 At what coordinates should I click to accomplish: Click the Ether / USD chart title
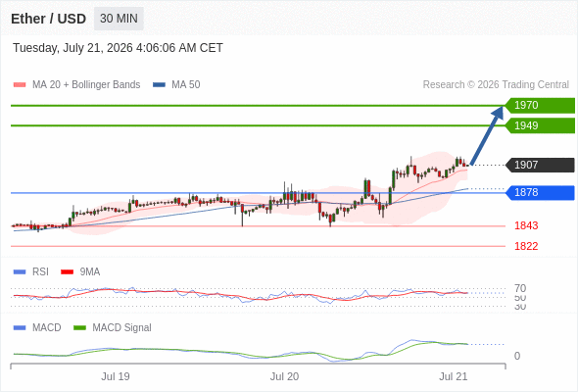pyautogui.click(x=48, y=19)
